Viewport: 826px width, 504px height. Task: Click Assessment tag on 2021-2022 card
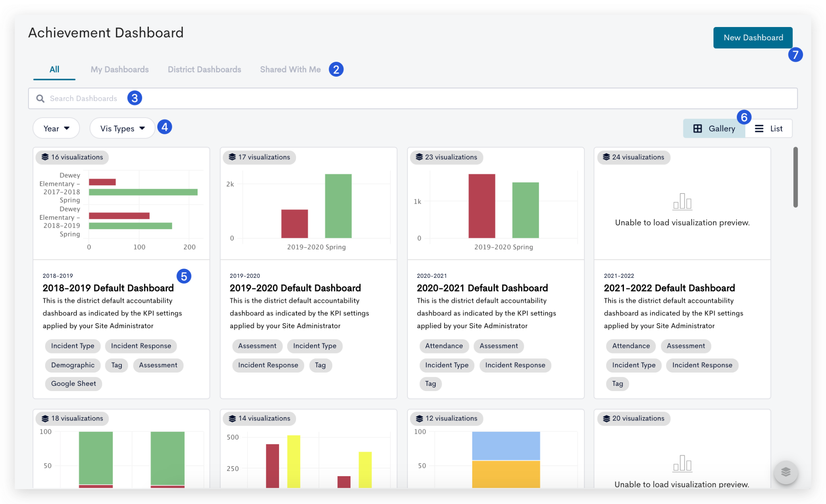click(x=686, y=346)
